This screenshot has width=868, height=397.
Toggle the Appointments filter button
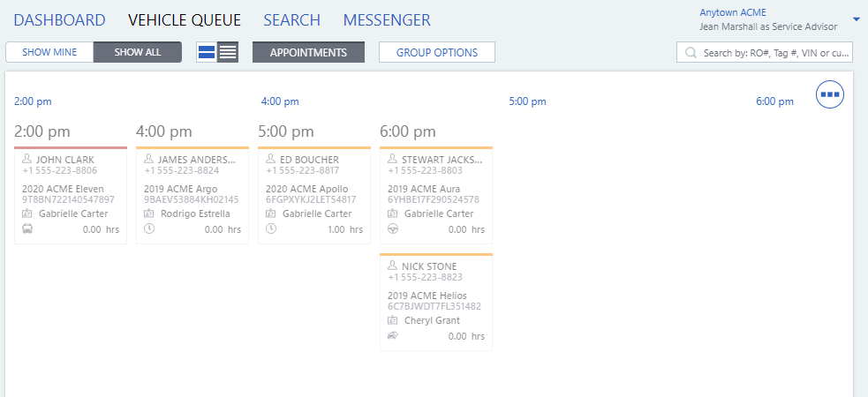tap(308, 52)
